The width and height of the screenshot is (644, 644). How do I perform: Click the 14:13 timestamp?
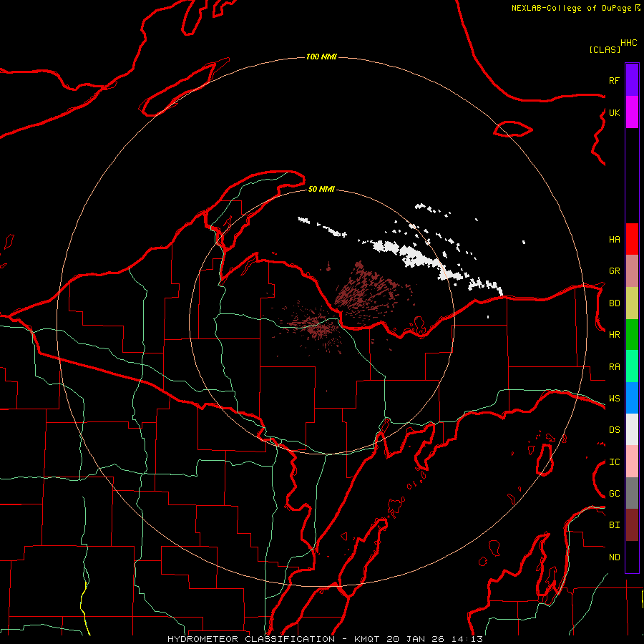466,639
